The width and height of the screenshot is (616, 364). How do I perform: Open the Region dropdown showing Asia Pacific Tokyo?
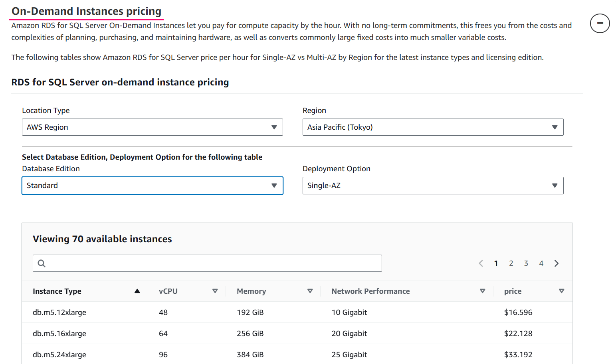[433, 127]
